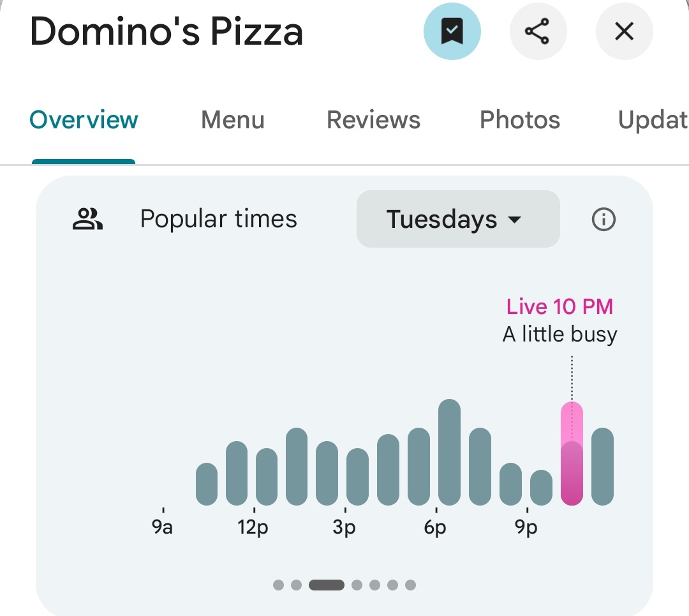Tap the active elongated page indicator
Screen dimensions: 689x616
(x=326, y=585)
